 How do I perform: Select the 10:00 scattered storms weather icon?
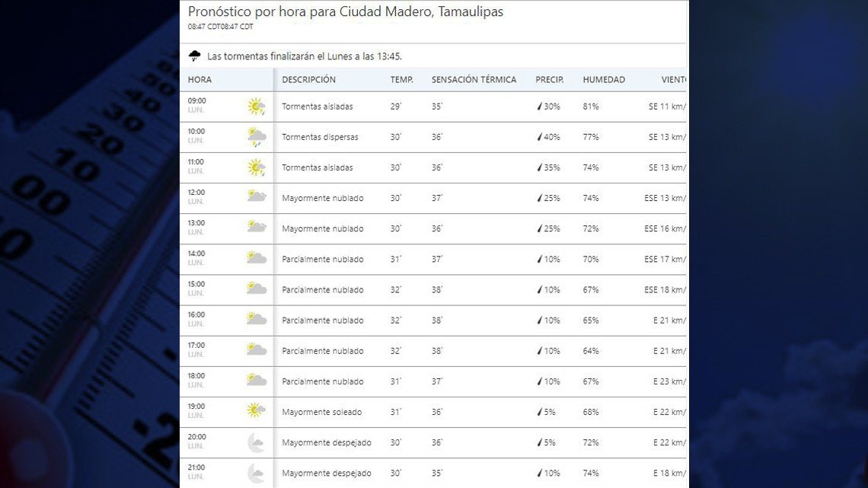256,137
